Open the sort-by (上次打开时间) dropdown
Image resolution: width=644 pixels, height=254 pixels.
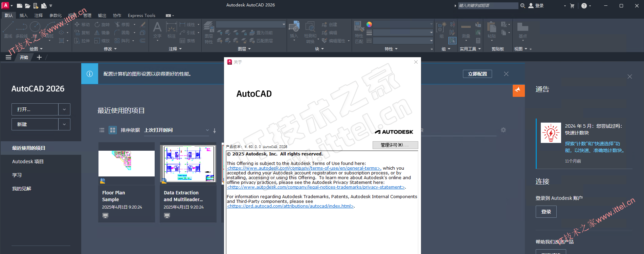(x=177, y=130)
